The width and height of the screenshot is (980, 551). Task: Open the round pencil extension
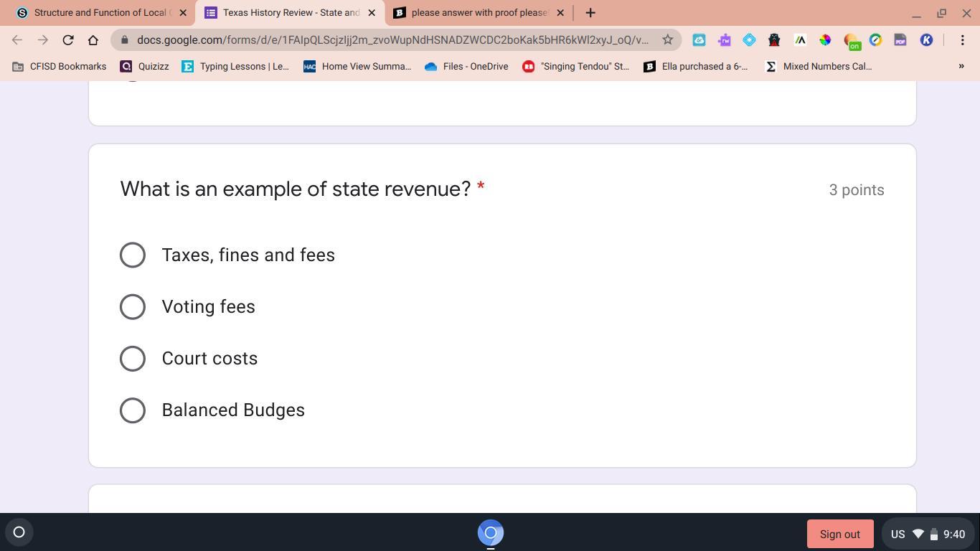coord(875,40)
